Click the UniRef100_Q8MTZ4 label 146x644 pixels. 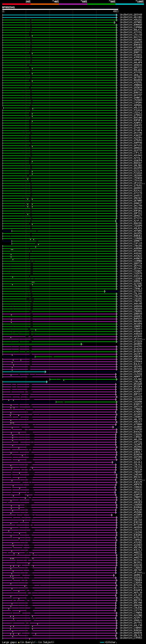(131, 263)
